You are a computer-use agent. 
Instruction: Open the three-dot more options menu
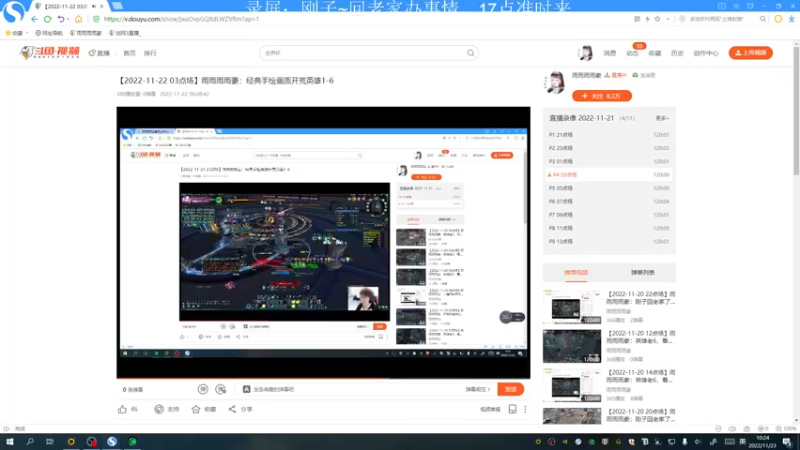pos(525,409)
